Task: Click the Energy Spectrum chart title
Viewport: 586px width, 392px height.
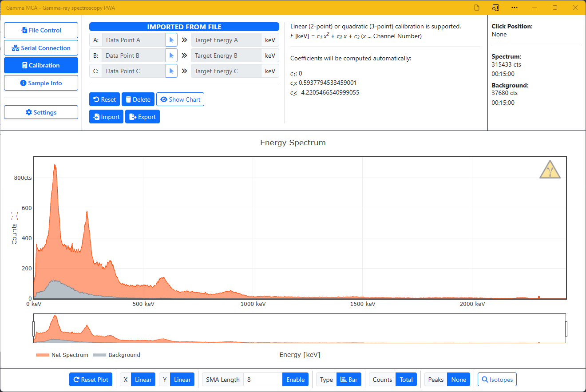Action: tap(293, 143)
